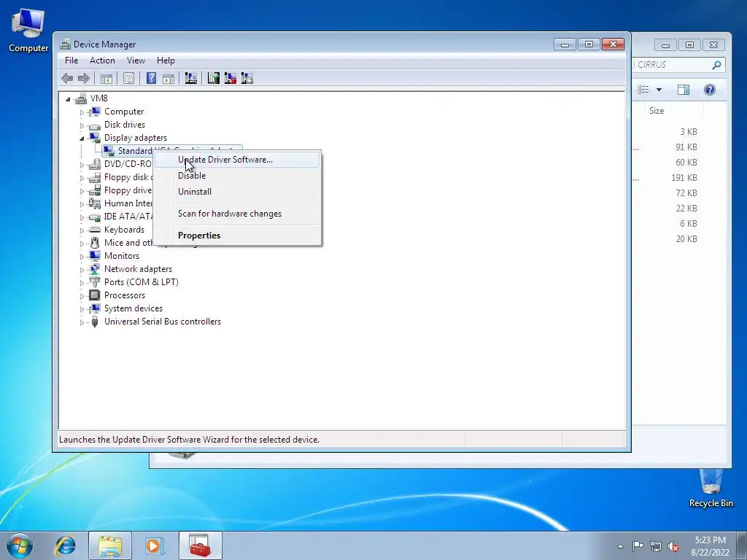Click the Uninstall device toolbar icon
The width and height of the screenshot is (747, 560).
[231, 78]
